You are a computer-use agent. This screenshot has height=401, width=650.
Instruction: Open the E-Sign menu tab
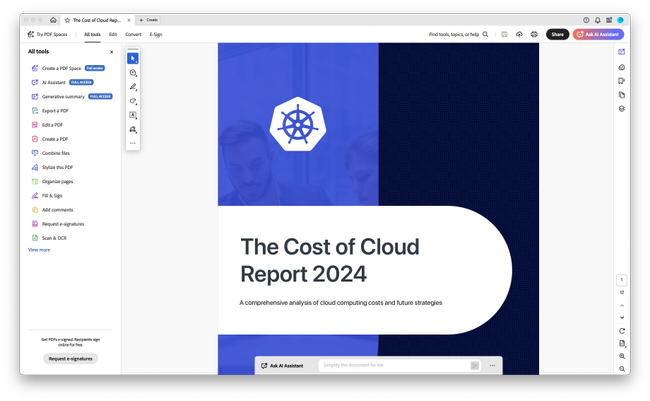click(156, 34)
